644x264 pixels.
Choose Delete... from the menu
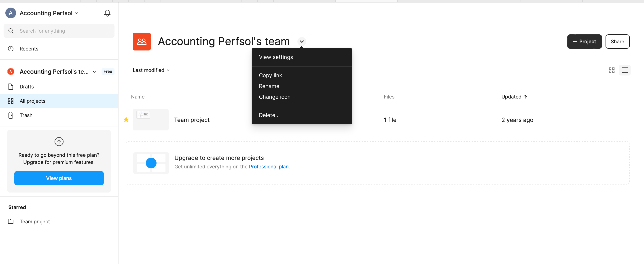(302, 115)
